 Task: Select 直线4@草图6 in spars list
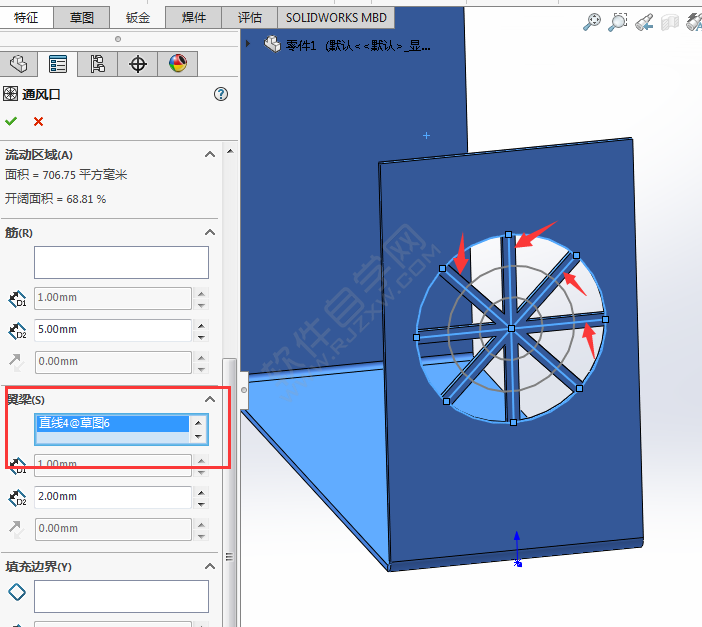(x=113, y=423)
